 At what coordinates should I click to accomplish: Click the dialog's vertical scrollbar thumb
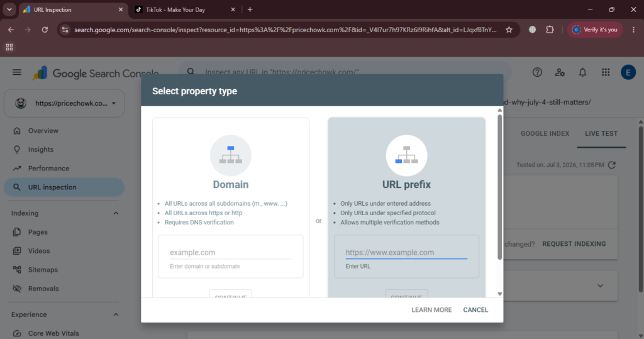pyautogui.click(x=499, y=187)
